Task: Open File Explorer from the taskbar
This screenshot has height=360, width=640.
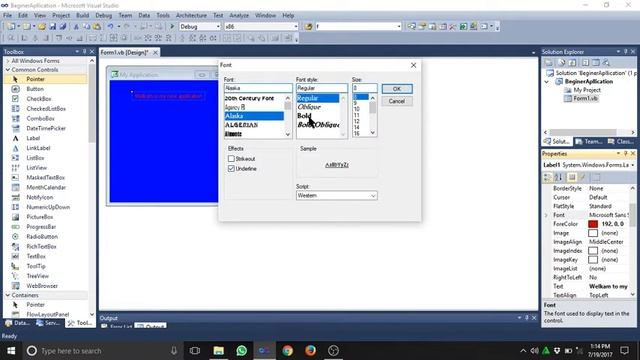Action: coord(218,351)
